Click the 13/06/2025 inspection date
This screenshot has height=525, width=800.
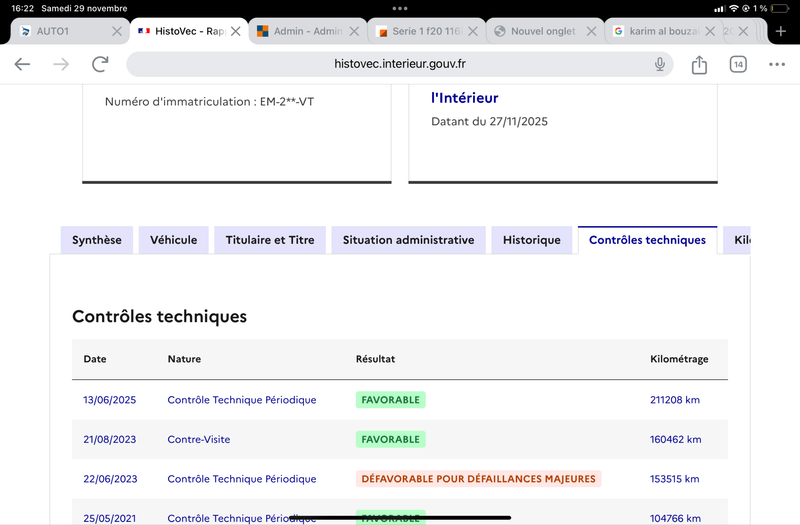(109, 400)
